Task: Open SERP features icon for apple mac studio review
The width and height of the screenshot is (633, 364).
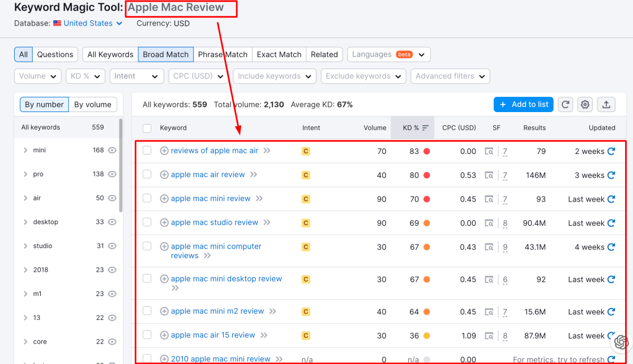Action: tap(489, 223)
